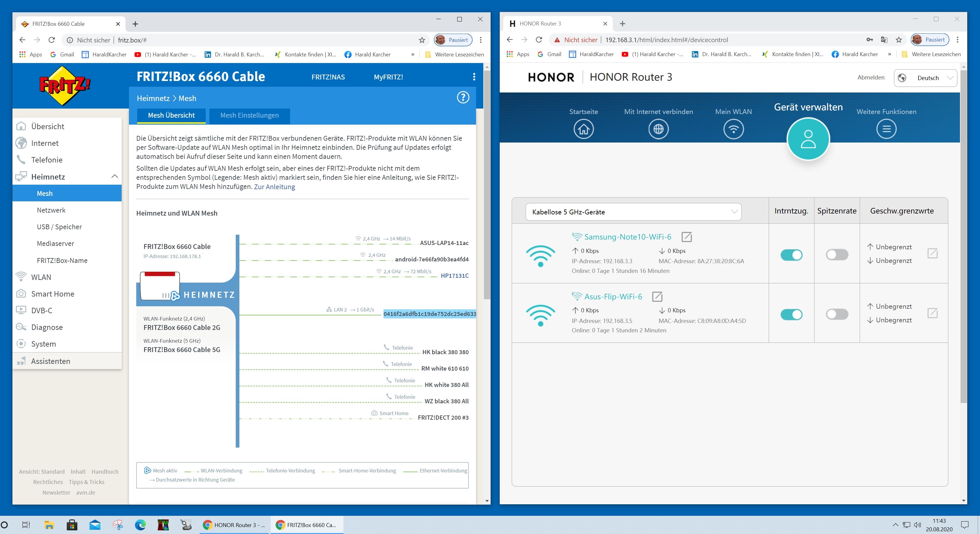980x534 pixels.
Task: Click the Weitere Funktionen menu icon
Action: pos(886,129)
